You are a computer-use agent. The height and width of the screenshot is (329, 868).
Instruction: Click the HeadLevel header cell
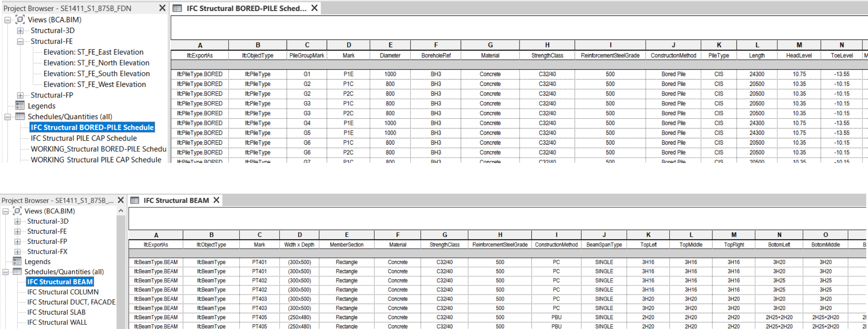(799, 55)
